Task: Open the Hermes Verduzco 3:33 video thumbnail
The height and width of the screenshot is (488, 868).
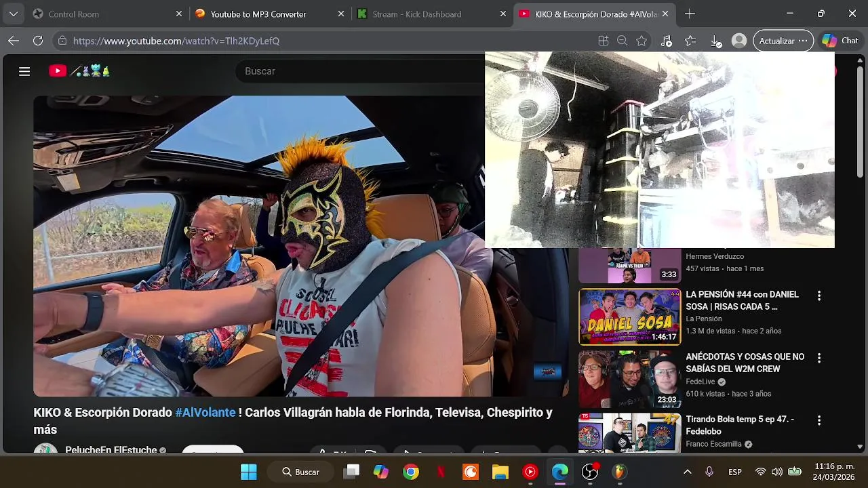Action: coord(629,265)
